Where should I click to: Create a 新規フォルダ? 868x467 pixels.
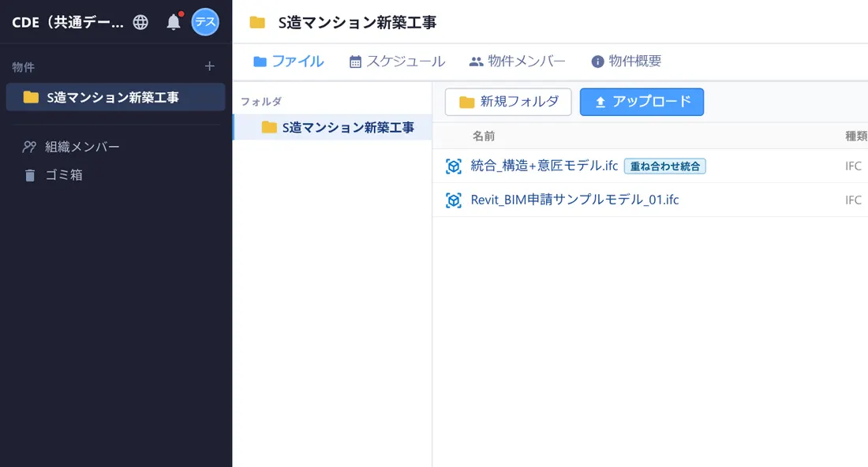[x=508, y=102]
